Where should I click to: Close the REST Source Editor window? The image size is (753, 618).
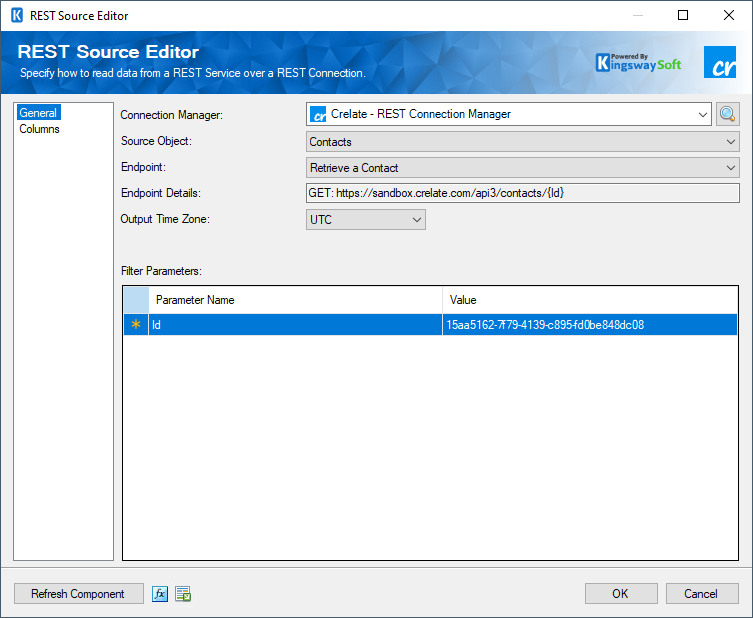[729, 15]
